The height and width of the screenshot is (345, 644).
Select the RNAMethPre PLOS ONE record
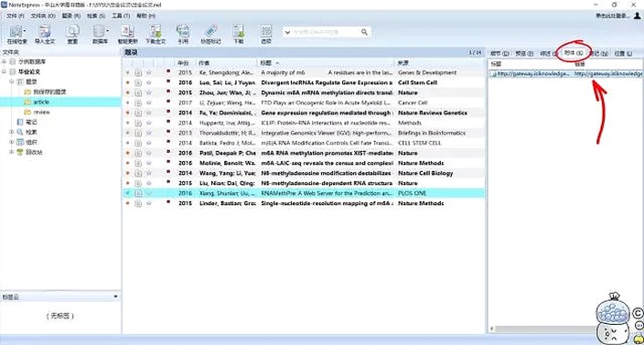tap(304, 193)
